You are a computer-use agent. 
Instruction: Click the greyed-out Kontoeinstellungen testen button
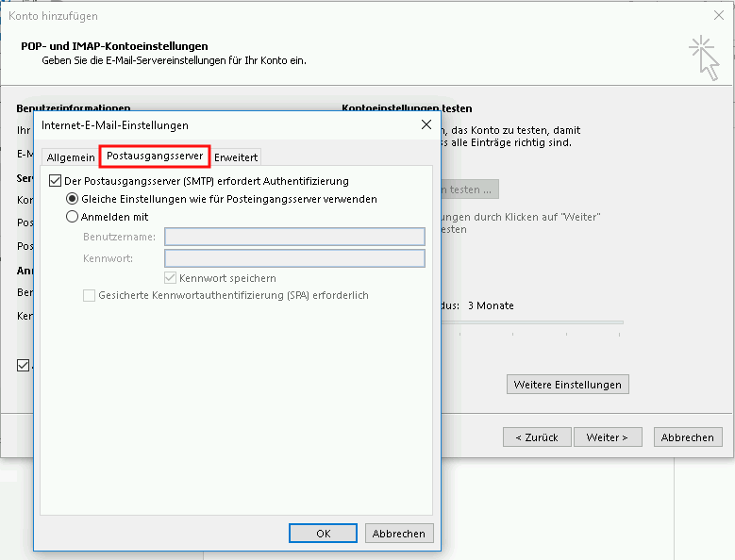[470, 189]
